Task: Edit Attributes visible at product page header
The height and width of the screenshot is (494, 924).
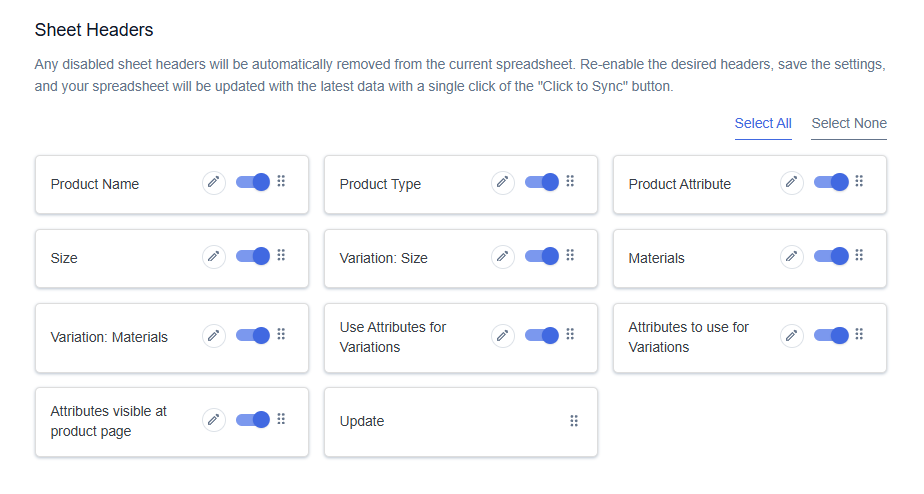Action: tap(214, 420)
